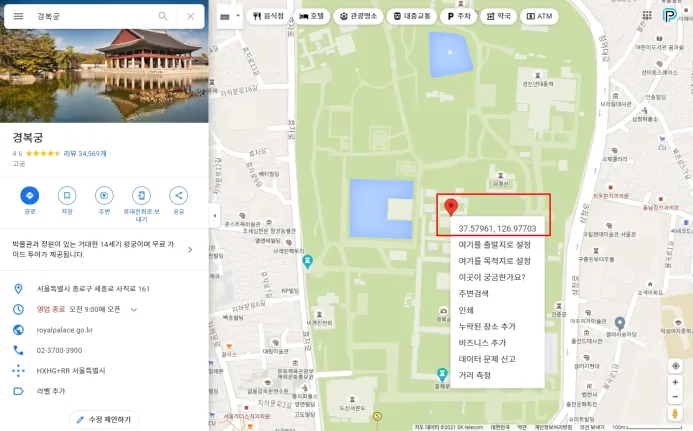Expand the palace description chevron
Viewport: 693px width, 431px height.
pos(190,250)
